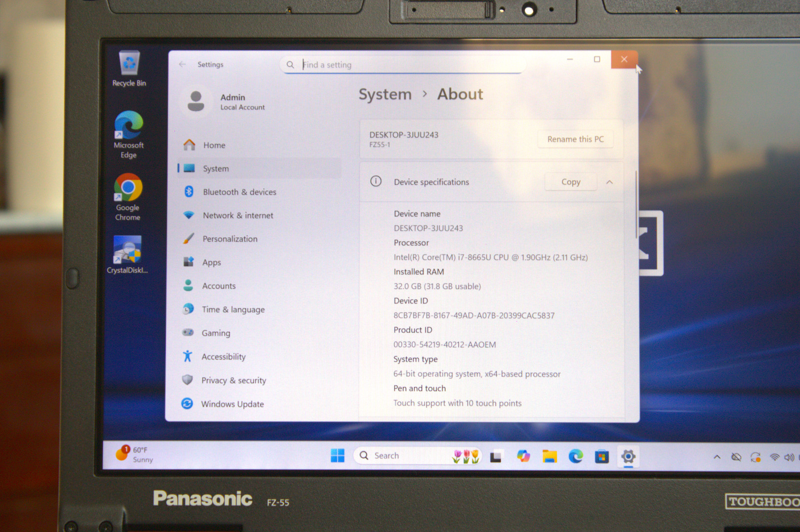Click the Wi-Fi icon beside Network & internet
This screenshot has height=532, width=800.
click(x=188, y=215)
